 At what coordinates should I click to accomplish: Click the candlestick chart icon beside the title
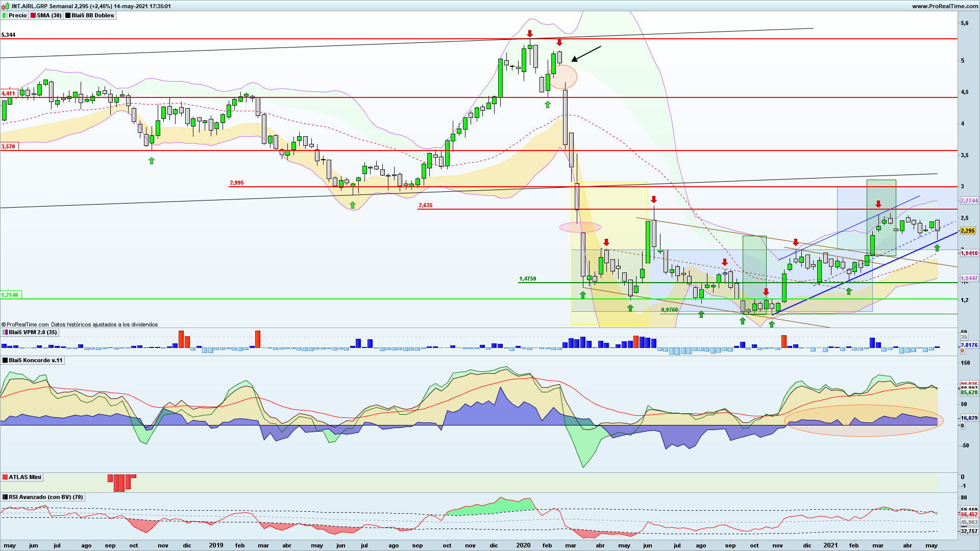tap(6, 6)
